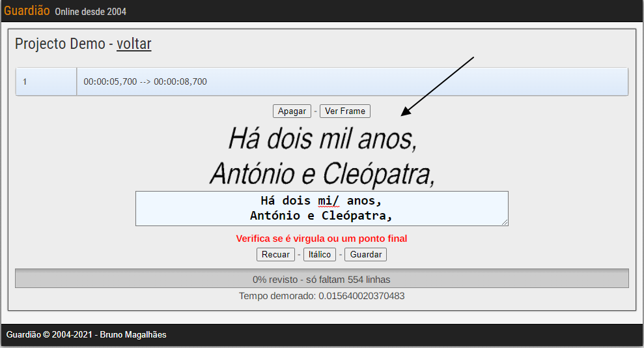Click the Tempo demorado text
Viewport: 644px width, 348px height.
pyautogui.click(x=322, y=297)
